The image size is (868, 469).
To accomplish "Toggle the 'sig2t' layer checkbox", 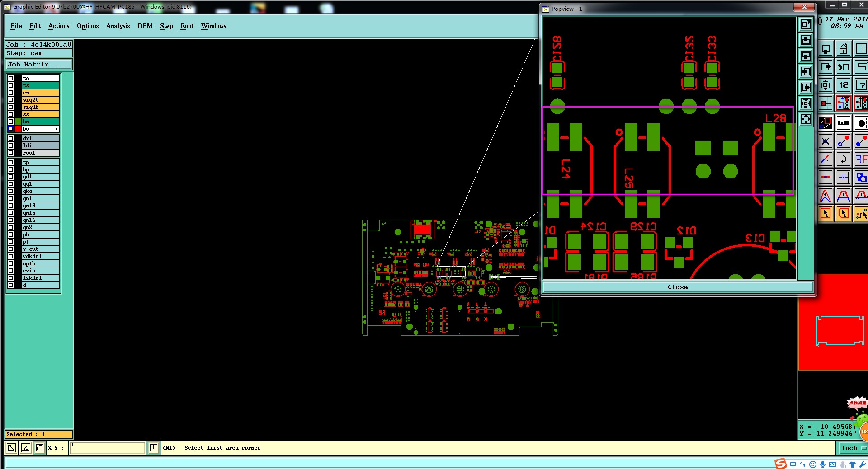I will (x=11, y=100).
